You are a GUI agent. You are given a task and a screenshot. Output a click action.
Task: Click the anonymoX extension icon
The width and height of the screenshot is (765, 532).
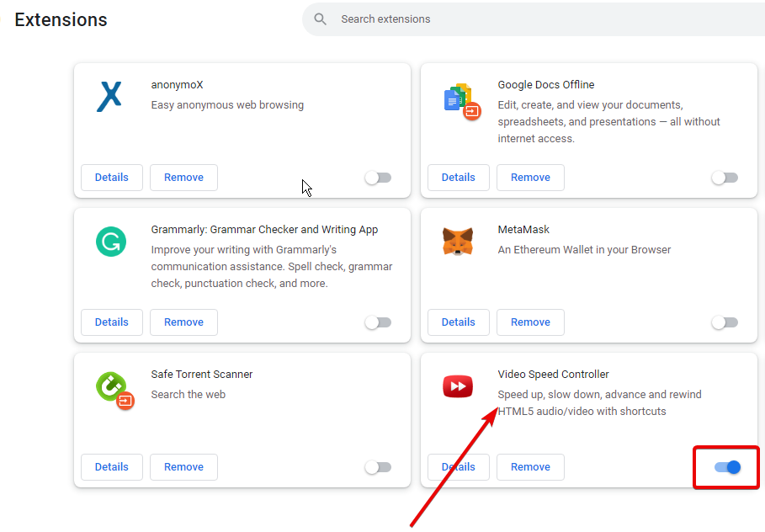[x=109, y=97]
